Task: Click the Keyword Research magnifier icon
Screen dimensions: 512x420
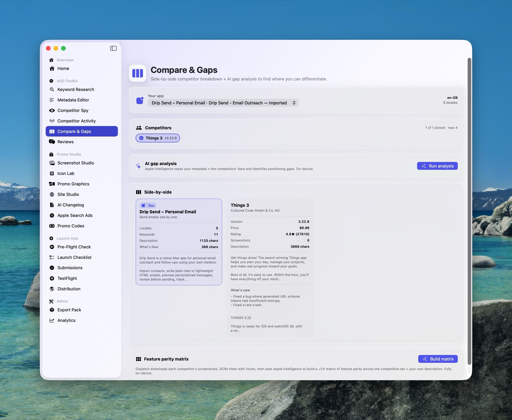Action: point(52,90)
